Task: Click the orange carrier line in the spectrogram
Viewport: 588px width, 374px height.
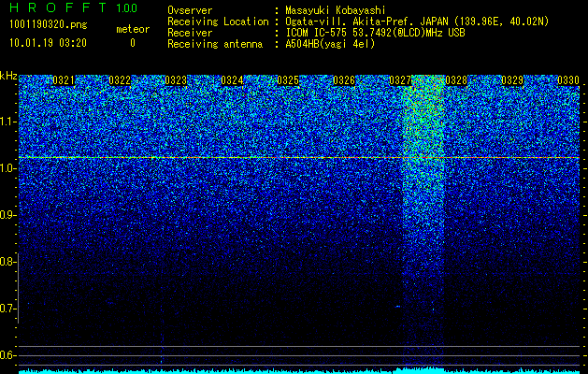Action: pos(299,158)
